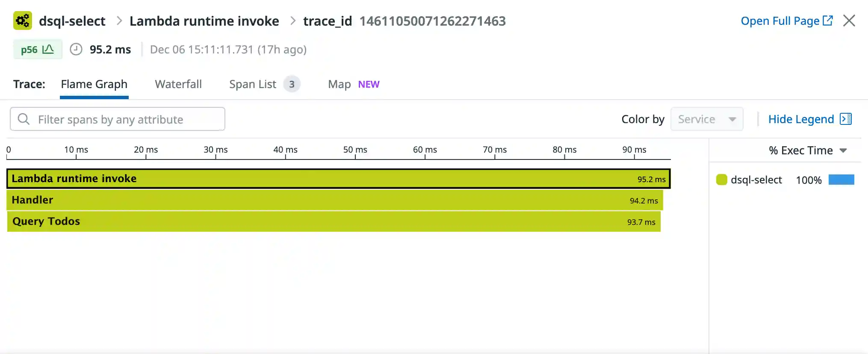
Task: Click the breadcrumb chevron after dsql-select
Action: [x=119, y=21]
